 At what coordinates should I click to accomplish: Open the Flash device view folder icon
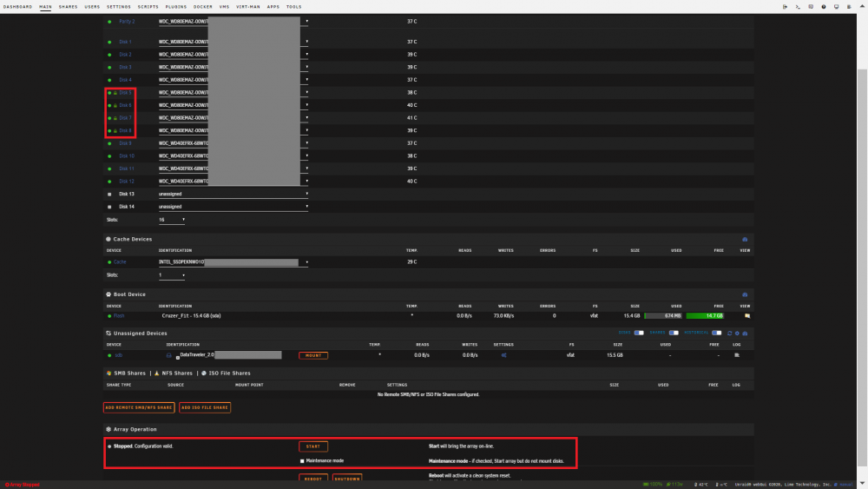click(x=747, y=315)
